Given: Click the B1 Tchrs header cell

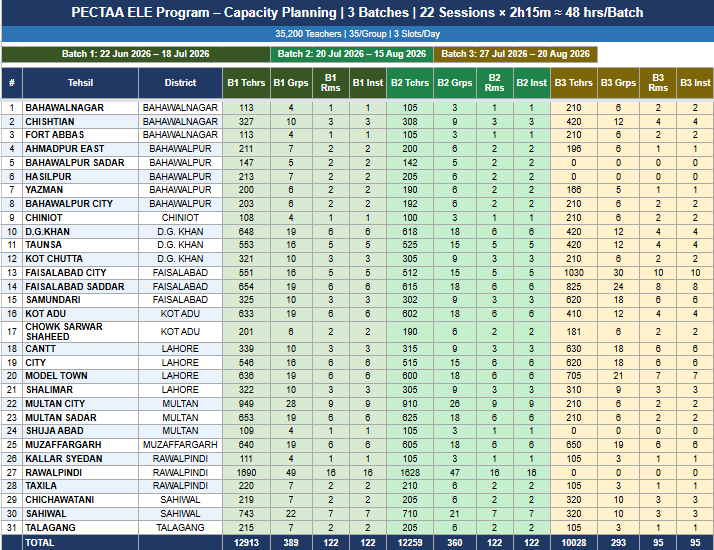Looking at the screenshot, I should point(246,83).
